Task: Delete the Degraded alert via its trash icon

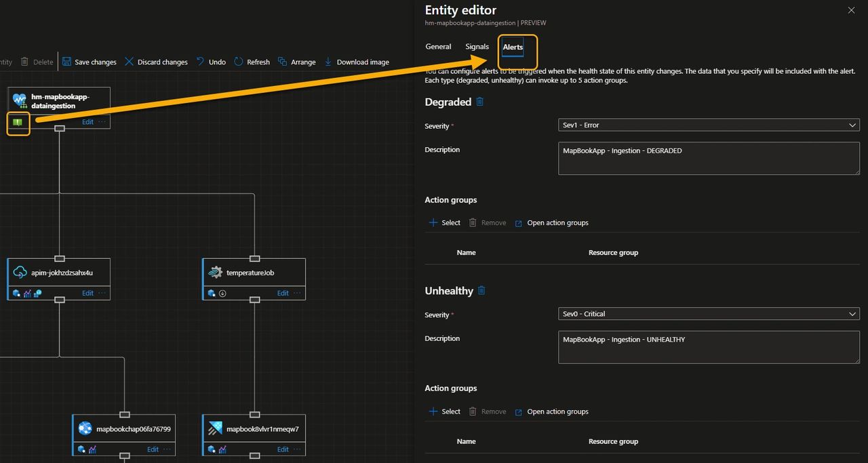Action: pos(481,102)
